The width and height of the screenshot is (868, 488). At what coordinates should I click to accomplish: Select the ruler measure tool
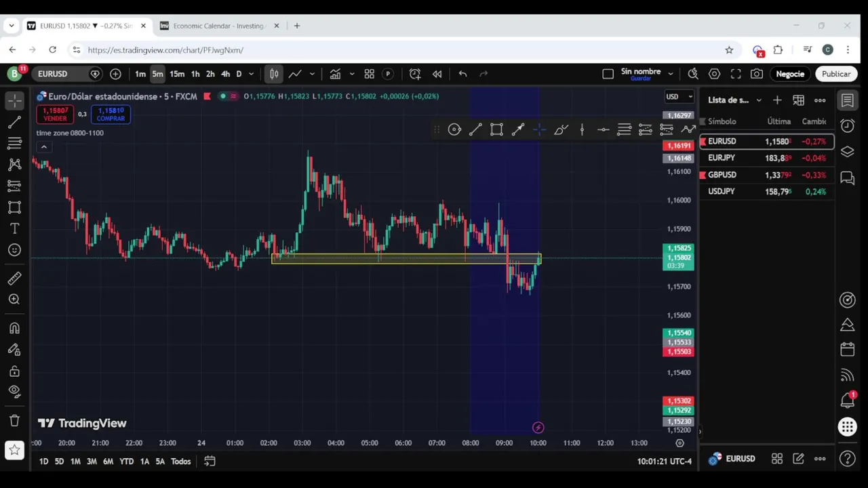[x=14, y=278]
